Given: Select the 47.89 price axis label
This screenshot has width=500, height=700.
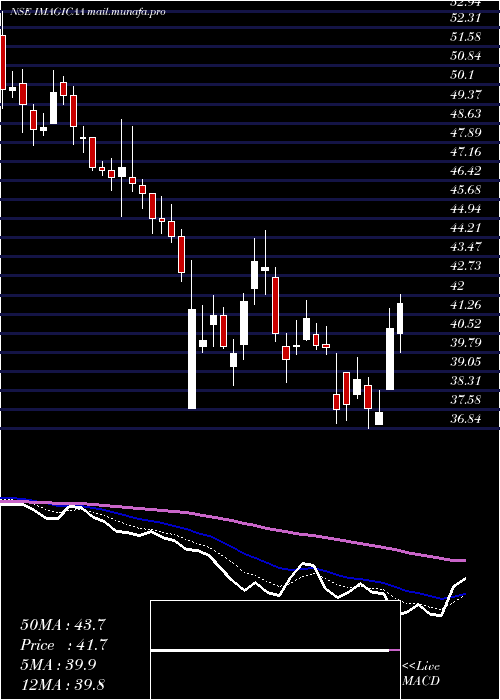Looking at the screenshot, I should point(465,133).
